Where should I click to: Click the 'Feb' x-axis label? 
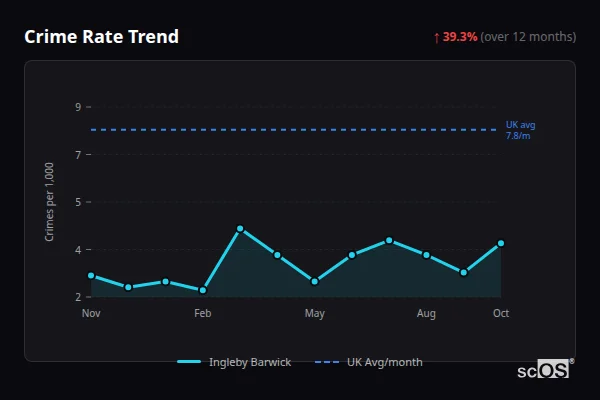pos(203,313)
